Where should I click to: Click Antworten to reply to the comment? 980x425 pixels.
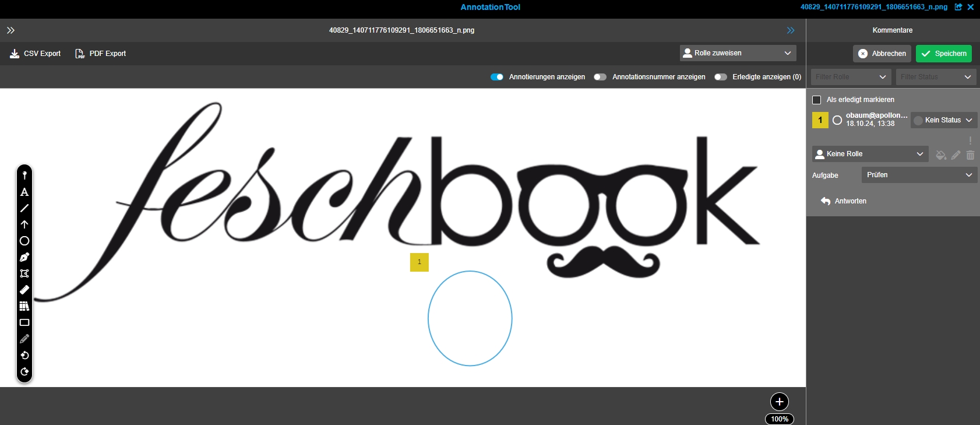(x=844, y=201)
